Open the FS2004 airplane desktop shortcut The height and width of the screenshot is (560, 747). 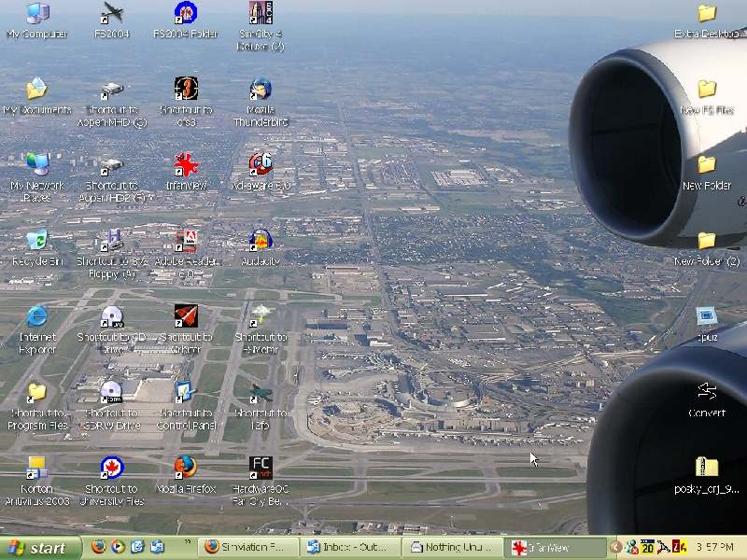pos(112,13)
